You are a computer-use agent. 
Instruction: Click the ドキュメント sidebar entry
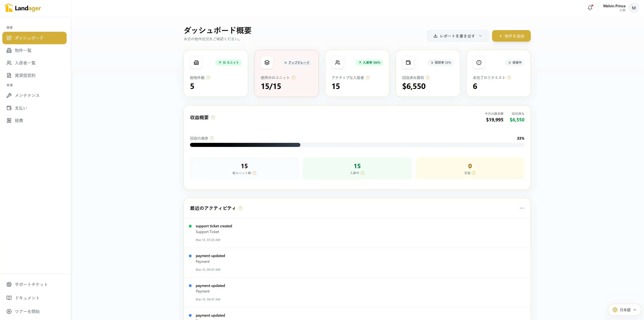click(27, 298)
